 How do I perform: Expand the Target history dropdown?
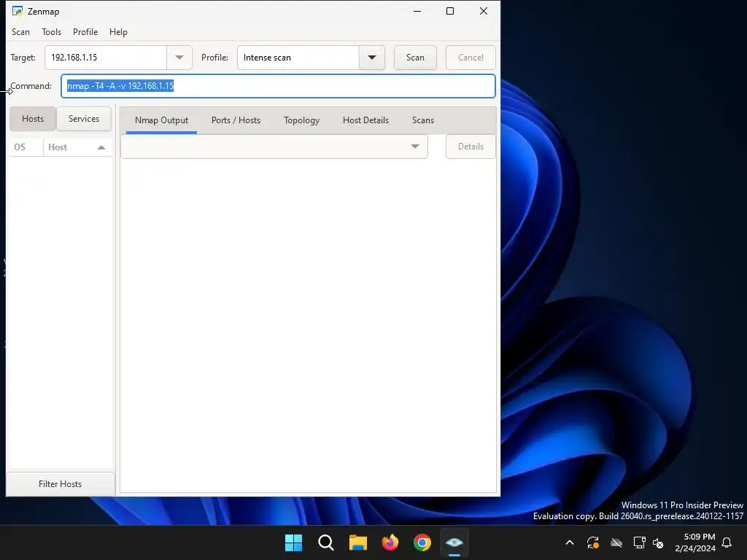pos(179,58)
